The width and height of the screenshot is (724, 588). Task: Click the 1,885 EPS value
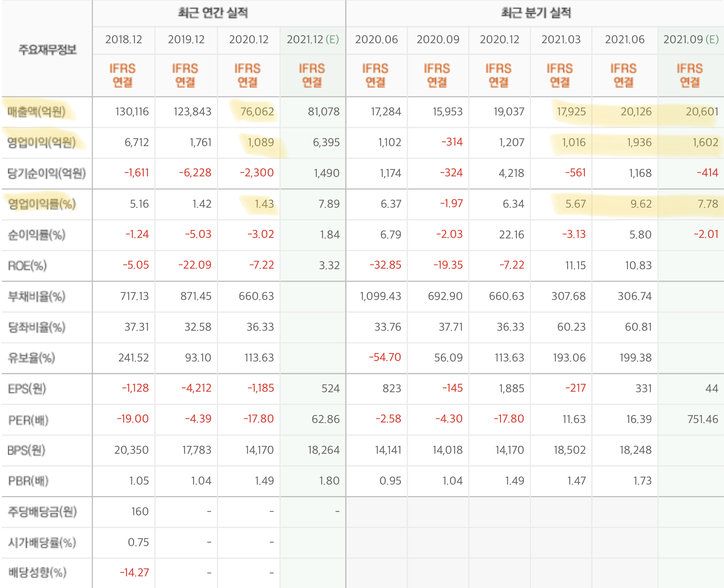[x=511, y=389]
